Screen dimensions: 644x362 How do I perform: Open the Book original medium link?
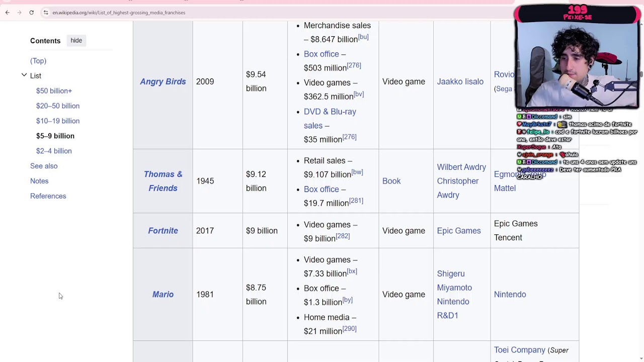click(391, 181)
